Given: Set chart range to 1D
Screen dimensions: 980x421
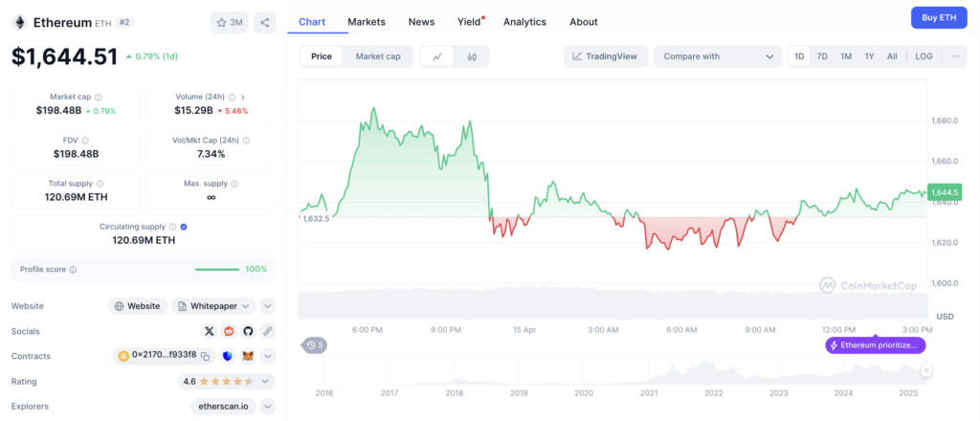Looking at the screenshot, I should [799, 56].
